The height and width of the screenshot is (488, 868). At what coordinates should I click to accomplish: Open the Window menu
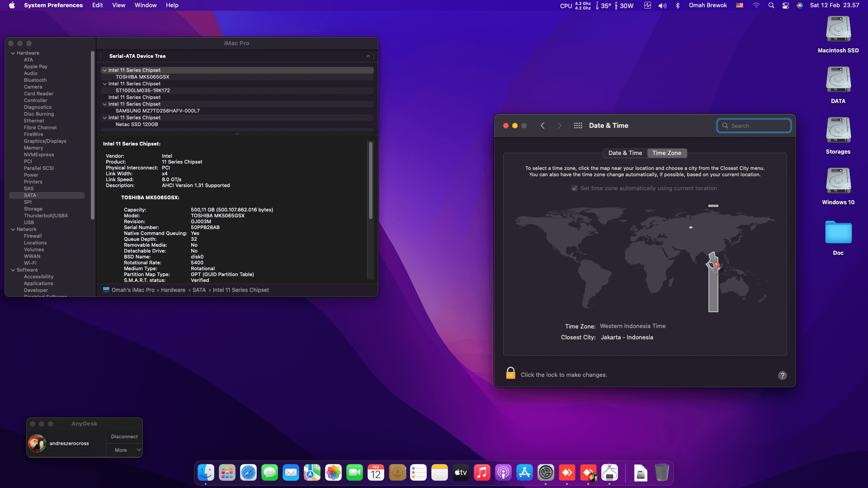tap(146, 5)
